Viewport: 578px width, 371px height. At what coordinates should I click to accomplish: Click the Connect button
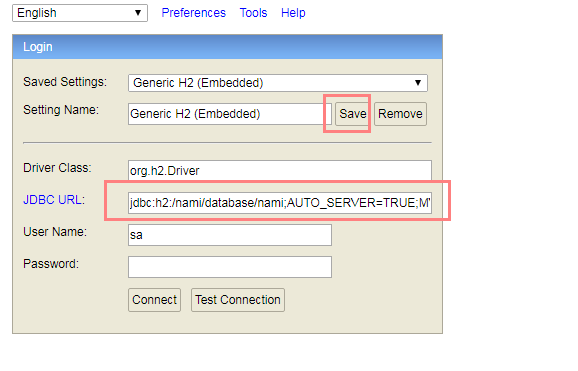click(154, 300)
